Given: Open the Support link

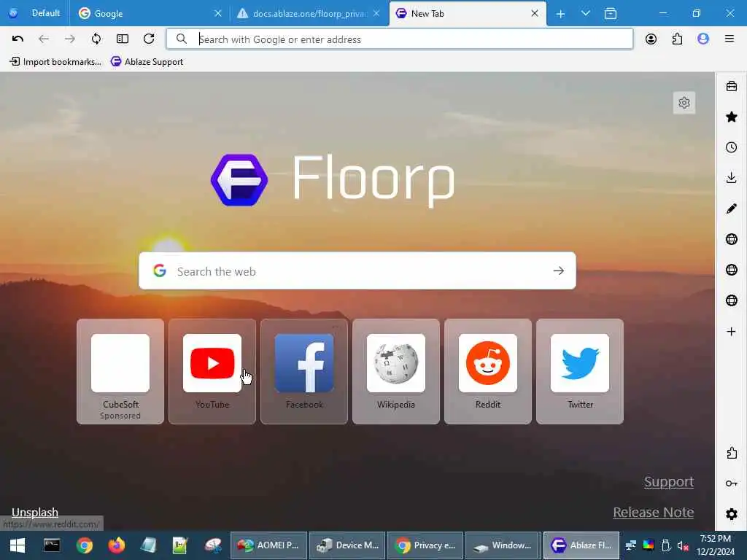Looking at the screenshot, I should click(x=669, y=482).
